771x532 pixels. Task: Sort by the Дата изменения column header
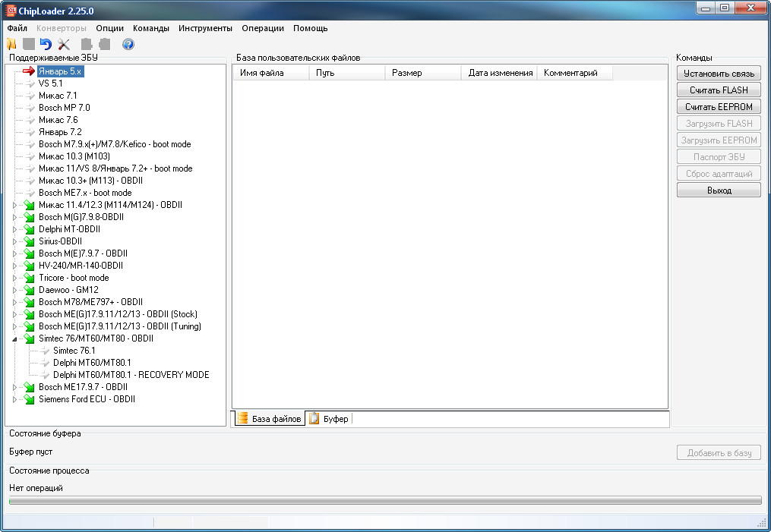click(x=500, y=73)
